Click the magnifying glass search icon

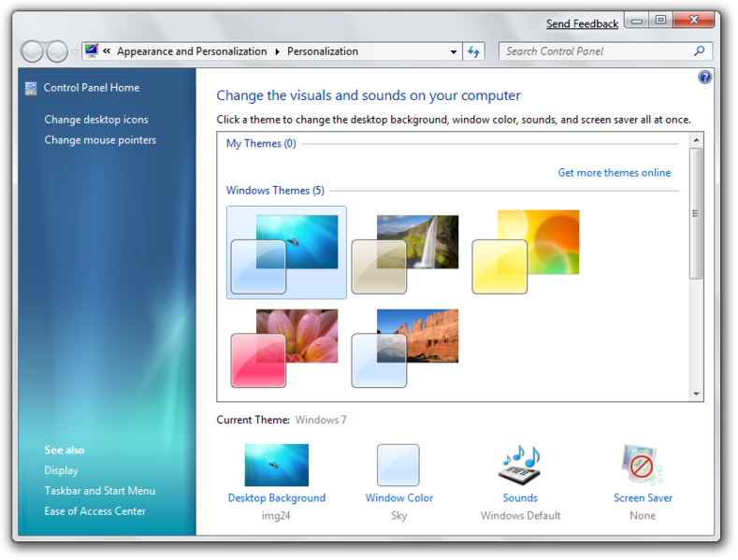click(699, 50)
